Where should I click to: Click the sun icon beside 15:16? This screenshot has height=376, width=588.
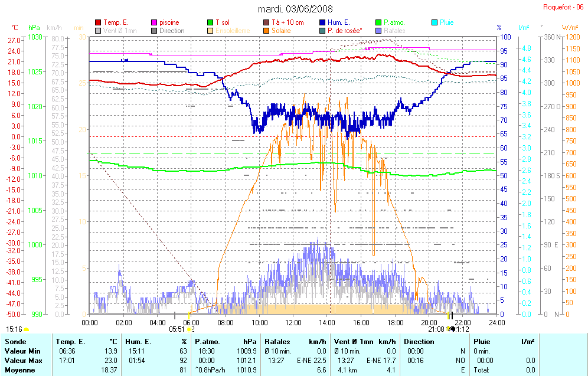(x=26, y=330)
